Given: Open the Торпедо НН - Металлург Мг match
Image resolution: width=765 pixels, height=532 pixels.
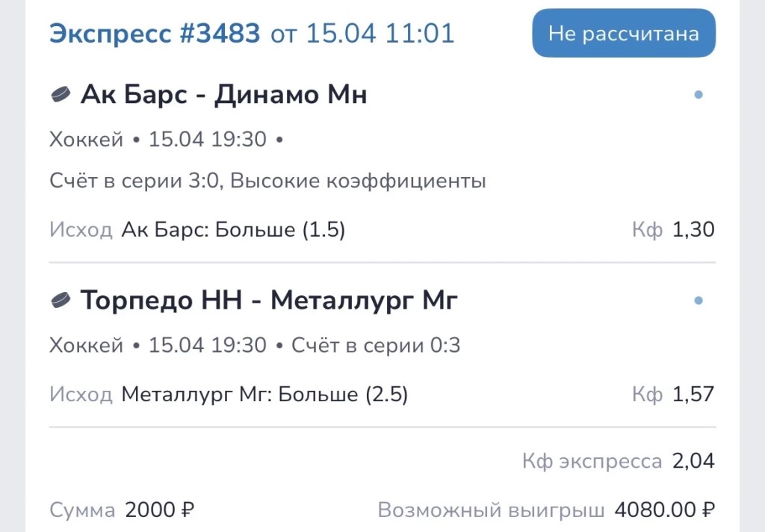Looking at the screenshot, I should pyautogui.click(x=269, y=300).
